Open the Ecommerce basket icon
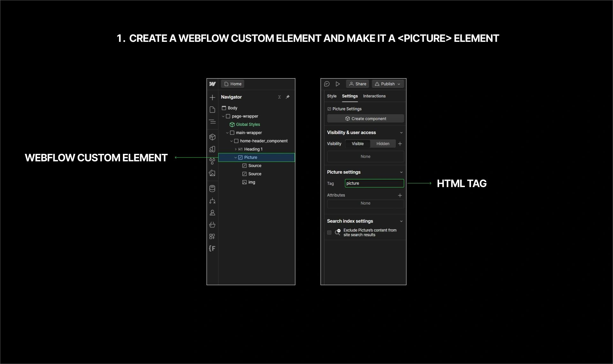 pyautogui.click(x=212, y=225)
